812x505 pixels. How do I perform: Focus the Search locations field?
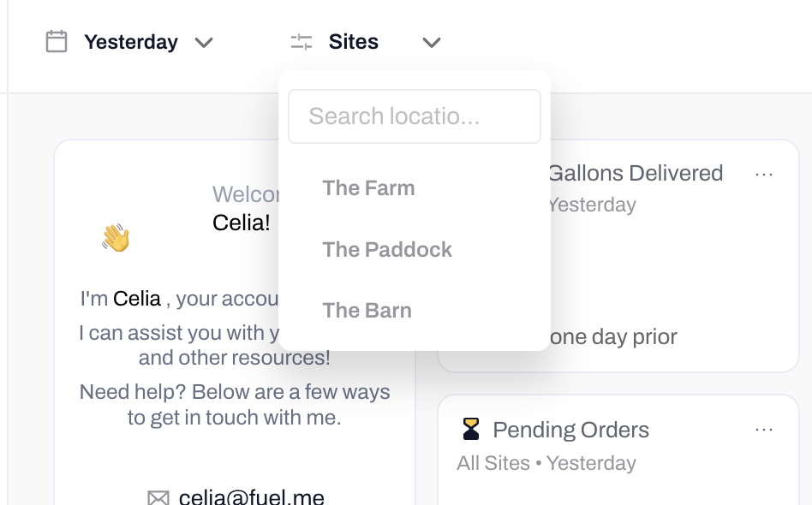415,116
